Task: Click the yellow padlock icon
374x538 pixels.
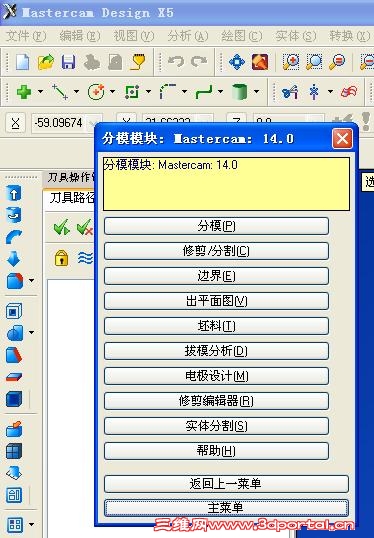Action: click(61, 258)
